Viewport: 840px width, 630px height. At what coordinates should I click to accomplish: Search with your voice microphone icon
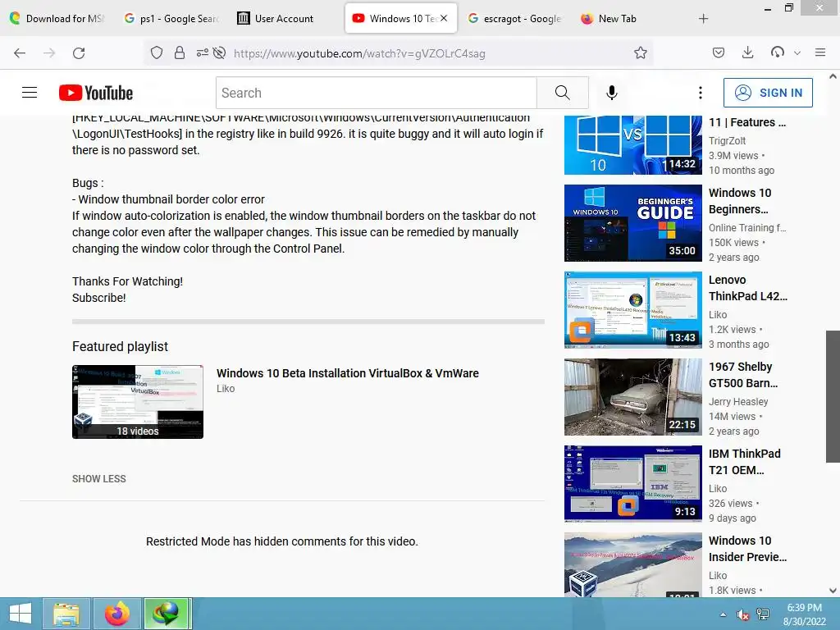[612, 93]
